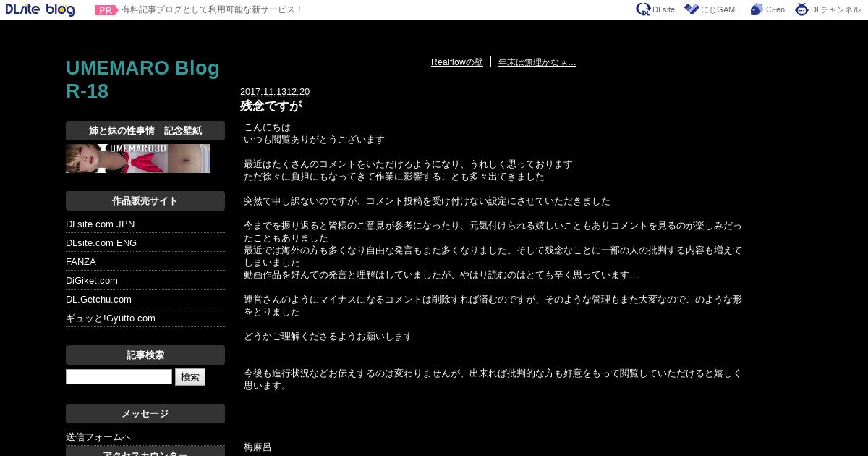This screenshot has width=868, height=456.
Task: Click the アクセスカウンター header
Action: click(x=145, y=452)
